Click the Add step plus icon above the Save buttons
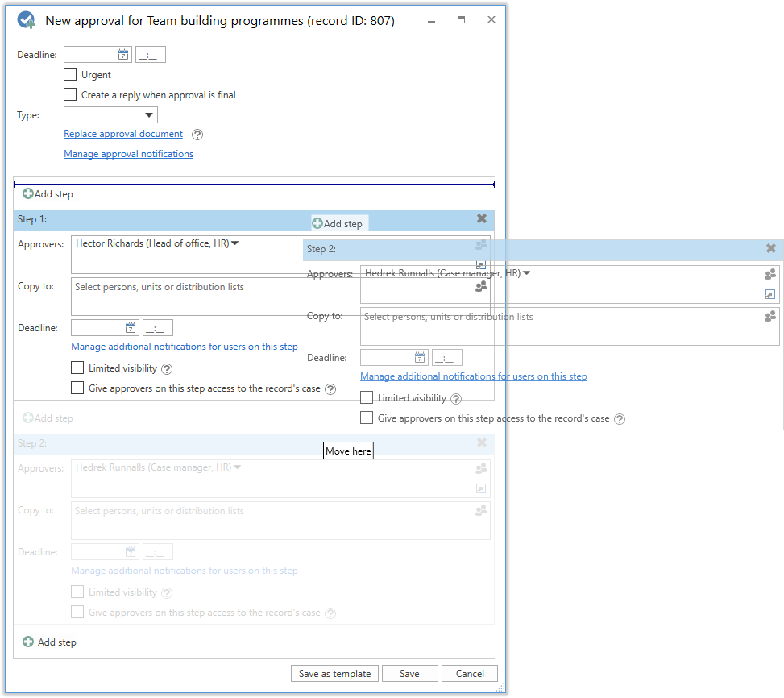The image size is (784, 698). click(x=28, y=642)
